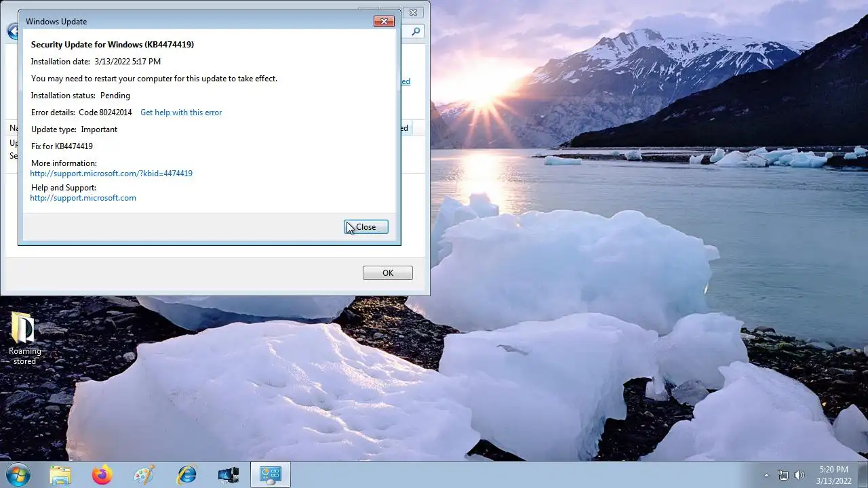Screen dimensions: 868x488
Task: Launch File Explorer from the taskbar
Action: point(60,474)
